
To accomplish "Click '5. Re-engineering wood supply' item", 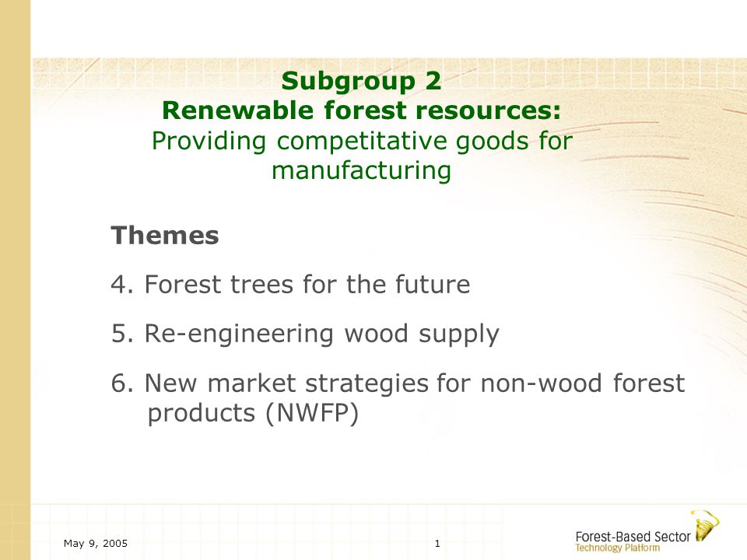I will (305, 334).
